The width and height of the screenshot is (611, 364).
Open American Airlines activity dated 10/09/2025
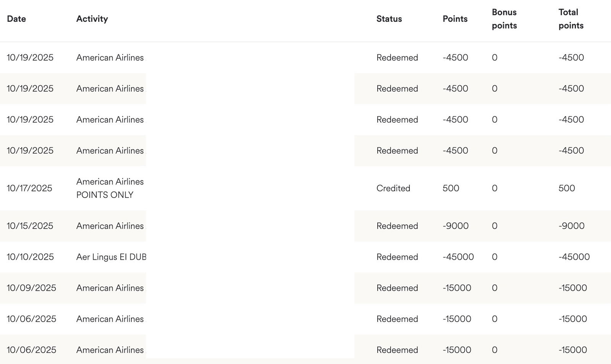tap(110, 288)
